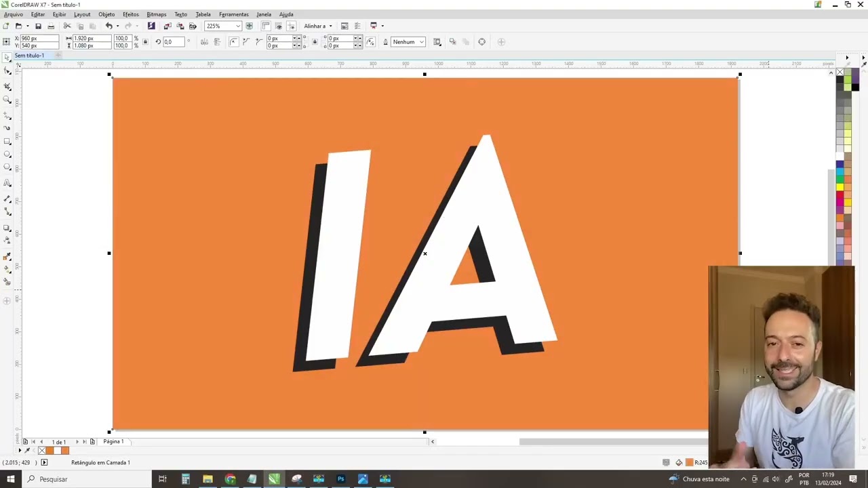This screenshot has height=488, width=868.
Task: Select the Ellipse tool
Action: click(7, 155)
